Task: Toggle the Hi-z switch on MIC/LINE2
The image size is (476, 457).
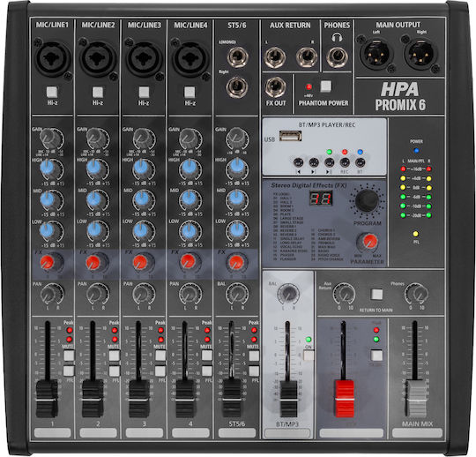Action: pyautogui.click(x=98, y=92)
